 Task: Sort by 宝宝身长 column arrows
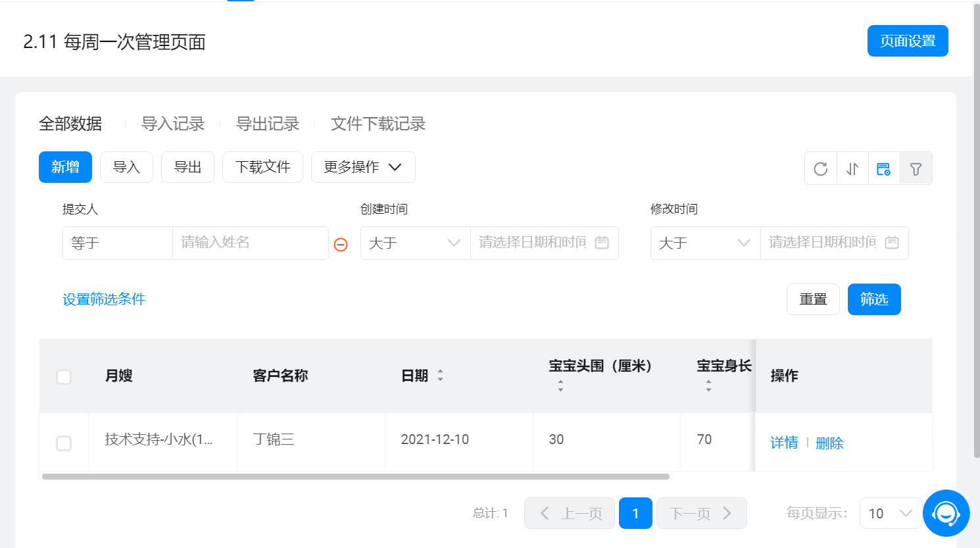pyautogui.click(x=708, y=386)
